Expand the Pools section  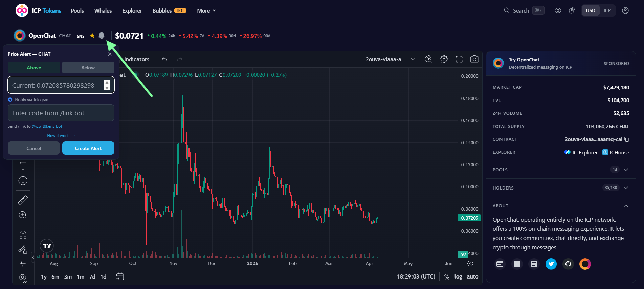(x=561, y=170)
